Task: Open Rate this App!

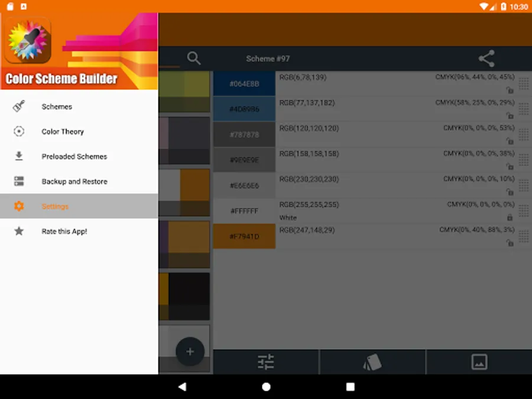Action: tap(65, 231)
